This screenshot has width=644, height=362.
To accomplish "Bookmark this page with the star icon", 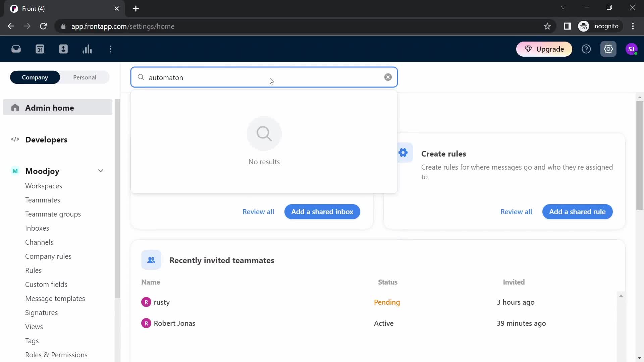I will [547, 26].
